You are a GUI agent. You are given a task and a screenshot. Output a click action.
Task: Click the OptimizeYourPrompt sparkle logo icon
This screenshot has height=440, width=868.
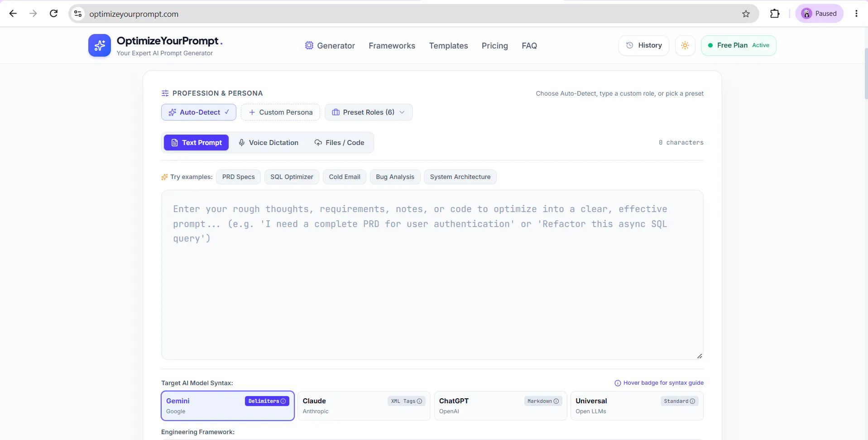click(x=100, y=45)
